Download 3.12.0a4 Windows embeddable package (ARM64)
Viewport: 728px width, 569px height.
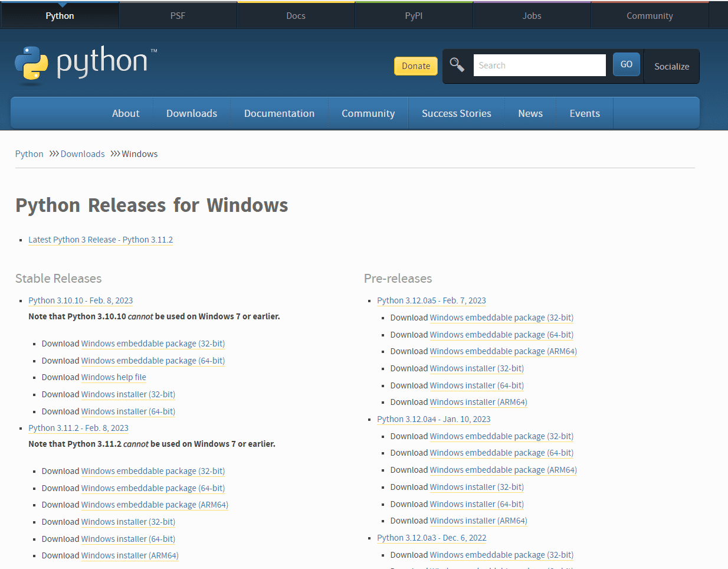pyautogui.click(x=503, y=470)
